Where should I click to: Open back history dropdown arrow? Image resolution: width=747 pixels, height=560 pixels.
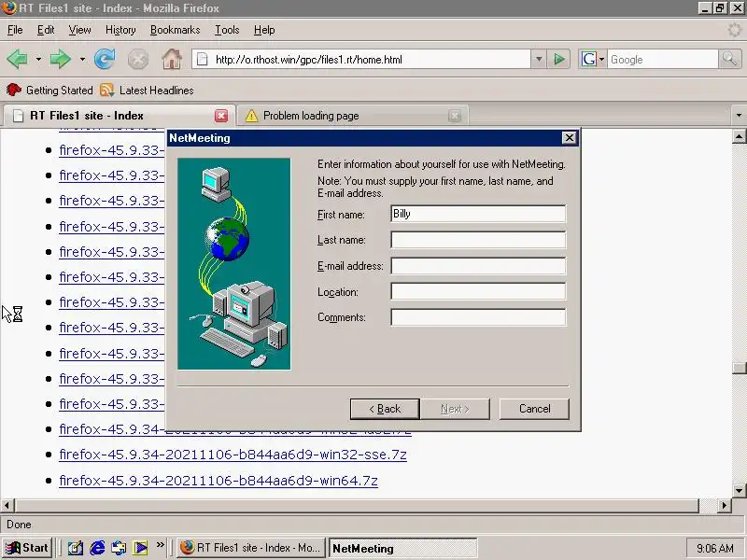click(38, 60)
